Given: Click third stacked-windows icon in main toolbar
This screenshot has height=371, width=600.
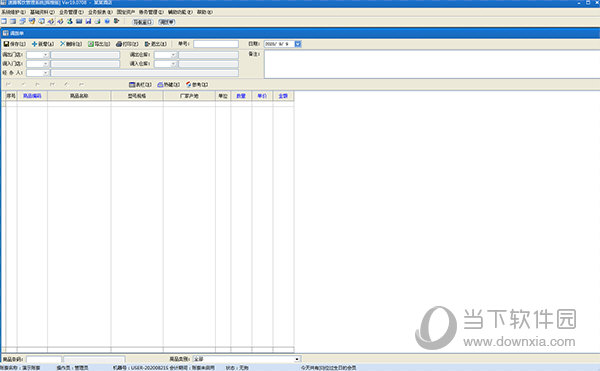Looking at the screenshot, I should pos(23,21).
